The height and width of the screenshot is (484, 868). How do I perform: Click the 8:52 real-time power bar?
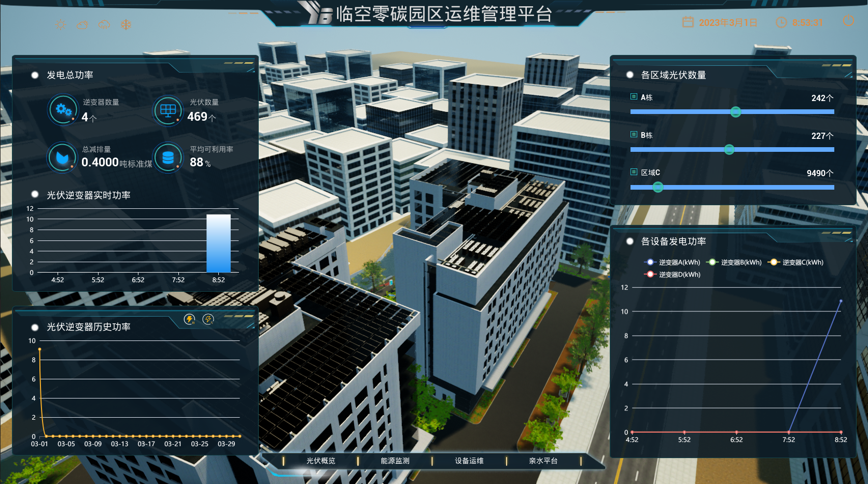[x=218, y=243]
